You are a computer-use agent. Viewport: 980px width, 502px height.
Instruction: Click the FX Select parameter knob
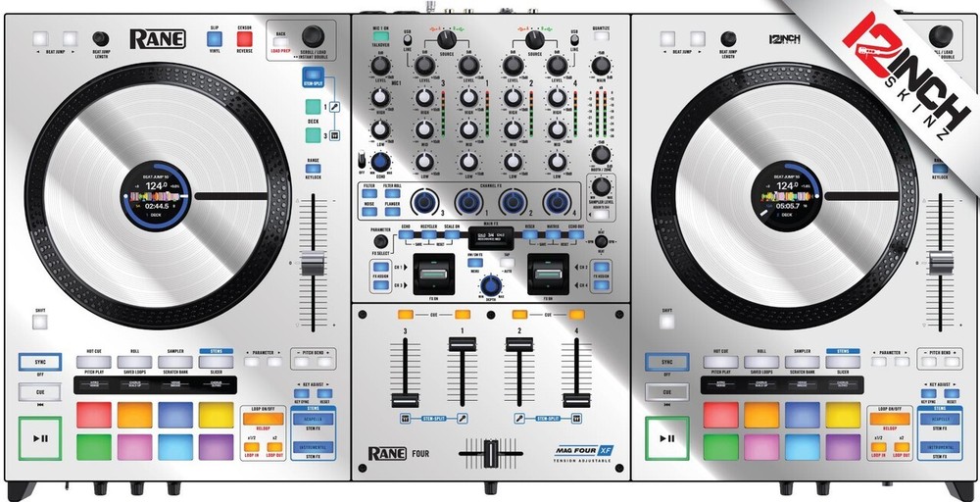pos(380,241)
